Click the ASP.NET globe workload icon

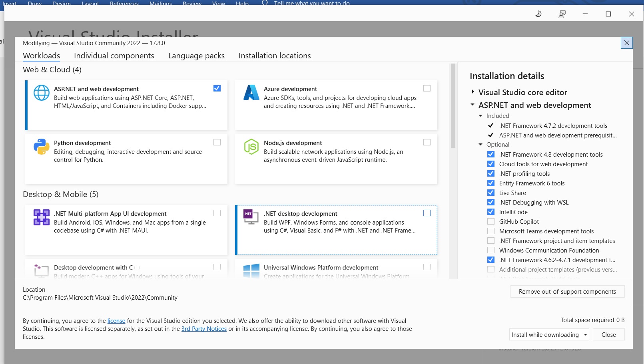42,93
